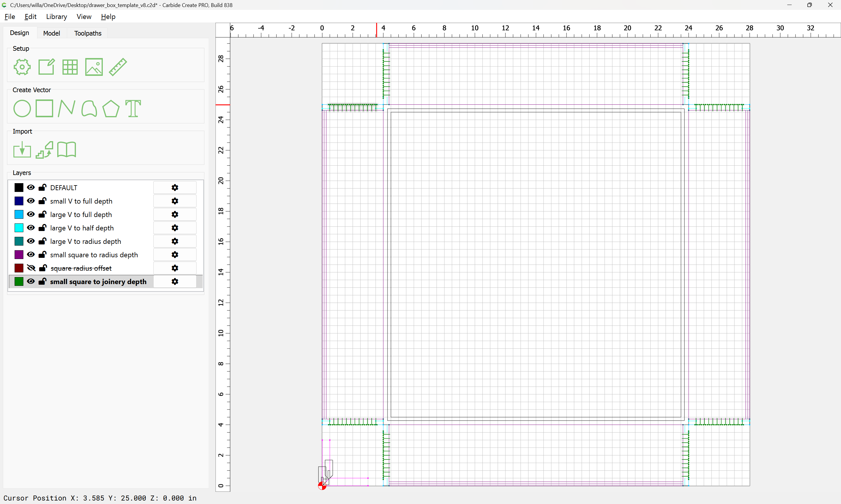Click the Edit document notes icon

pyautogui.click(x=46, y=67)
